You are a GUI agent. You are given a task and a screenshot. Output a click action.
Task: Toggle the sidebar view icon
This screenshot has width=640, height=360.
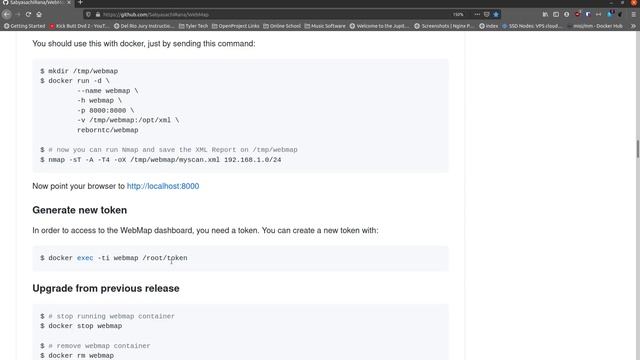coord(556,14)
